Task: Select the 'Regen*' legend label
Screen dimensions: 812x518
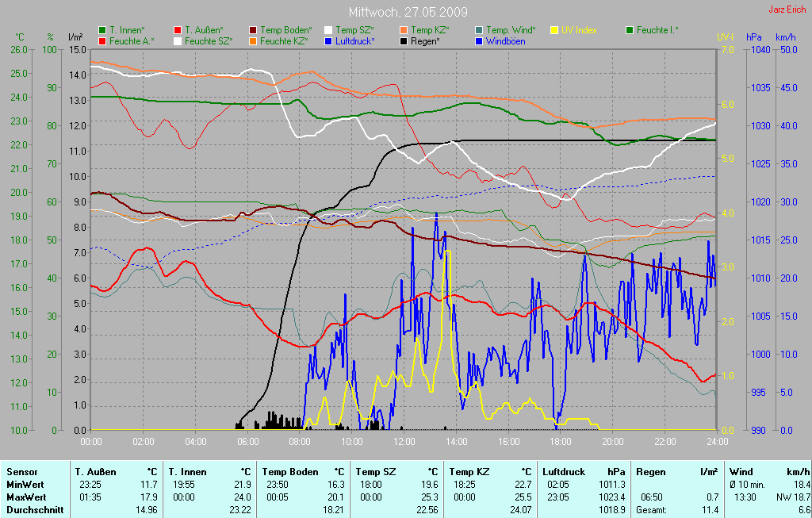Action: [x=425, y=41]
